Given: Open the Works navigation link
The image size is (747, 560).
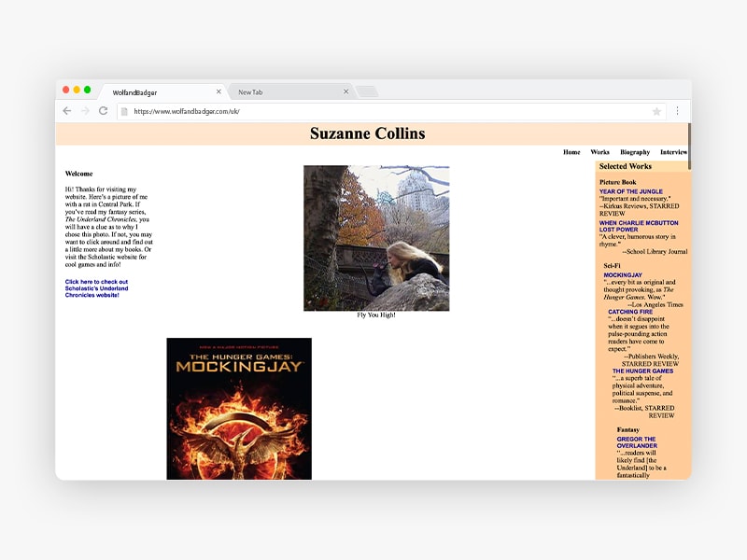Looking at the screenshot, I should point(599,152).
